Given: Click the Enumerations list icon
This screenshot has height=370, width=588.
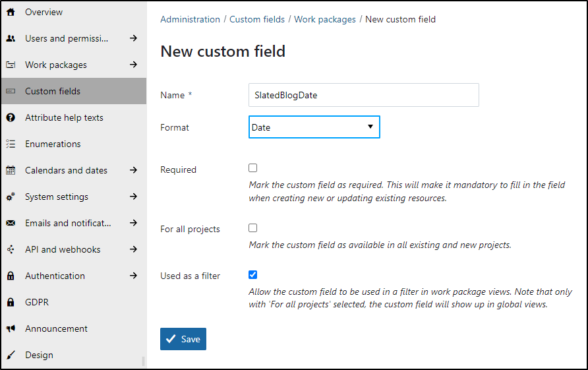Looking at the screenshot, I should [x=11, y=144].
